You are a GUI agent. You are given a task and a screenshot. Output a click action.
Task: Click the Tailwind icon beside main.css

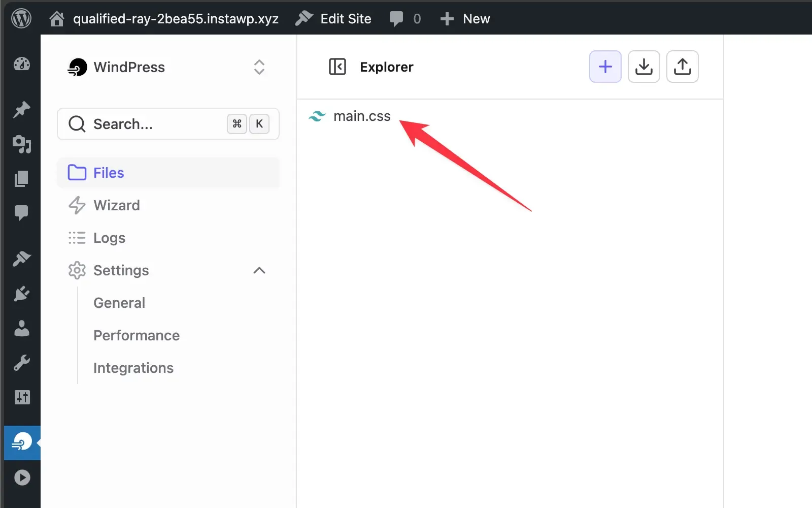pos(317,116)
